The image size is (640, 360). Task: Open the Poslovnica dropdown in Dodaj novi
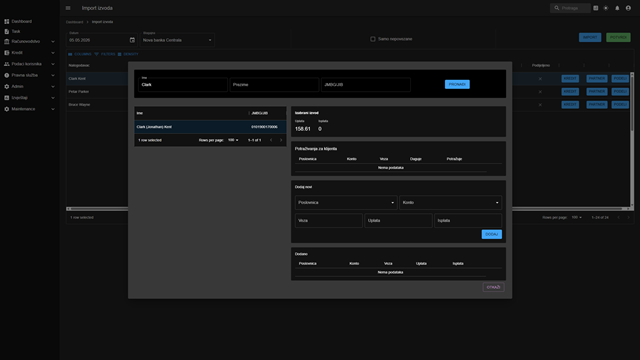(346, 202)
